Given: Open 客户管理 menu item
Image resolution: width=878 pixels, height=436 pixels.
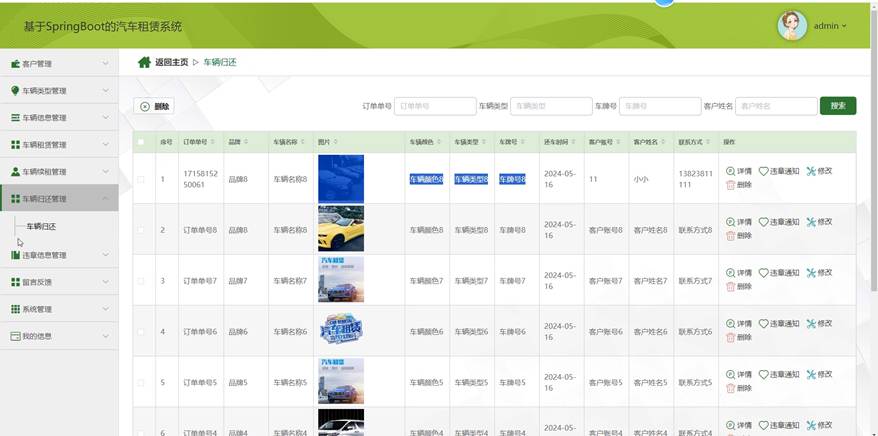Looking at the screenshot, I should click(x=59, y=64).
